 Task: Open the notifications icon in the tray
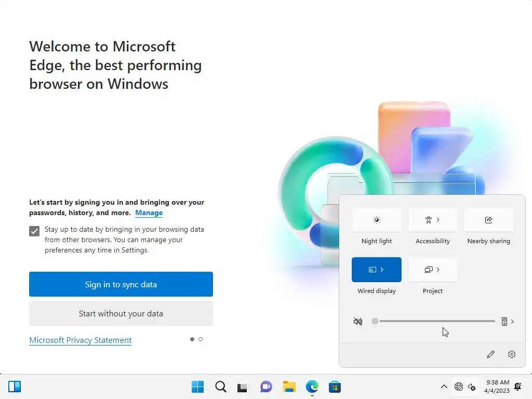point(518,387)
